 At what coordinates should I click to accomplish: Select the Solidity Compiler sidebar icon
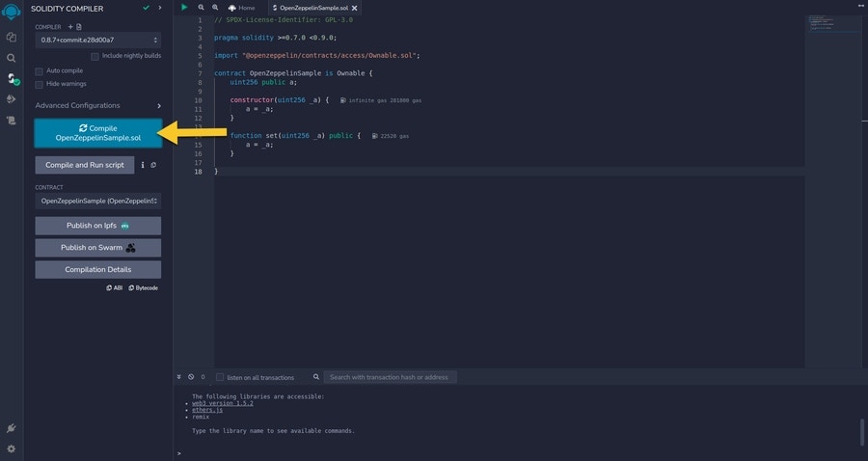tap(13, 78)
